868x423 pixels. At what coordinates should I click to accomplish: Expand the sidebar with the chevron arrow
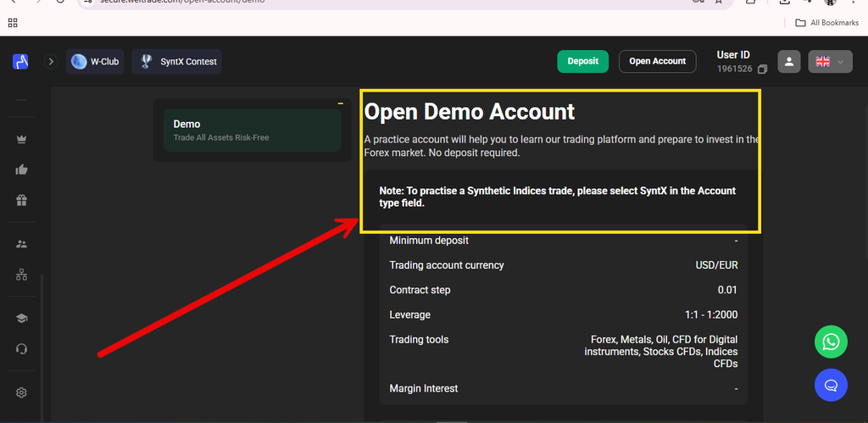51,61
